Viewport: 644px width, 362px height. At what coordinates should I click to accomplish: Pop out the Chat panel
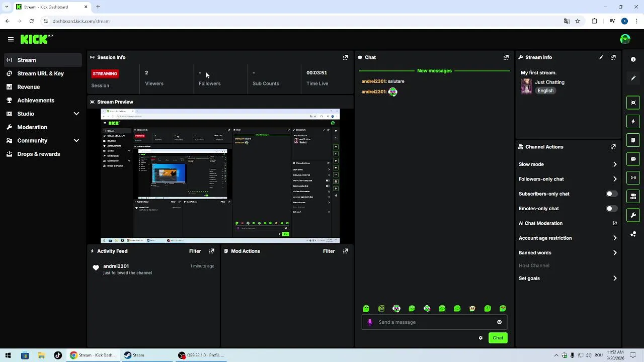click(x=506, y=57)
